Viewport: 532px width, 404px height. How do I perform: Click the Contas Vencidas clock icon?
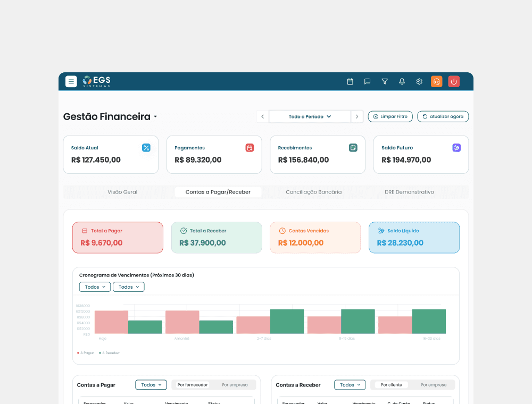(x=282, y=231)
